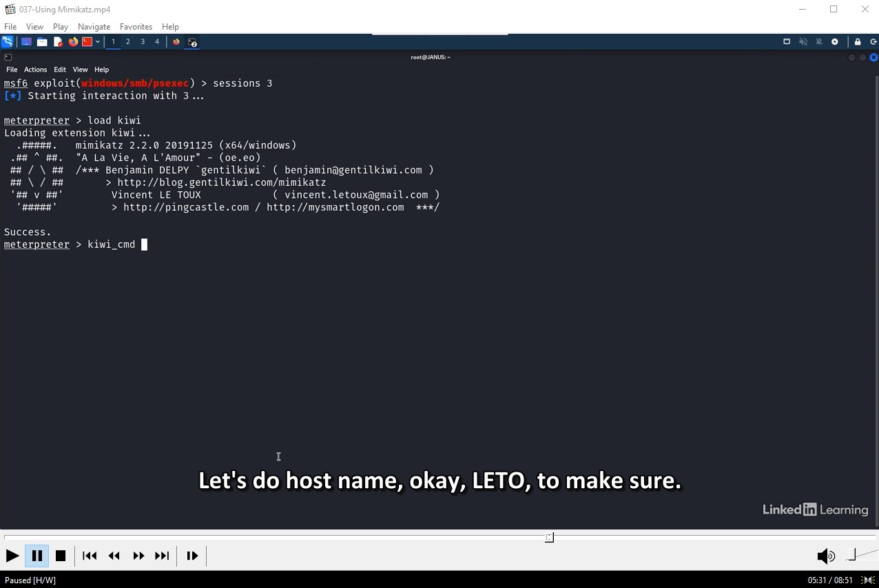
Task: Select the terminal window button in Kali taskbar
Action: point(193,42)
